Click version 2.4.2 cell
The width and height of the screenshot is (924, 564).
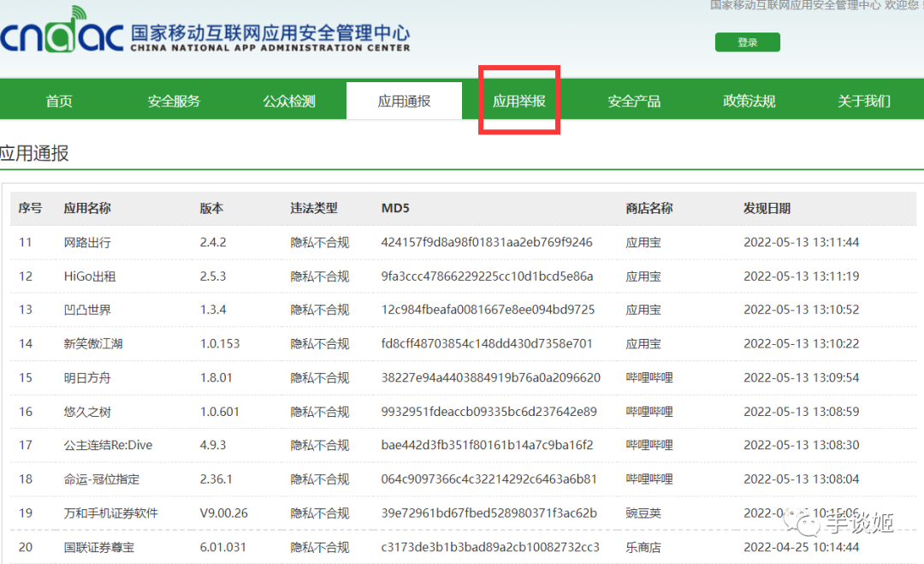pos(213,242)
